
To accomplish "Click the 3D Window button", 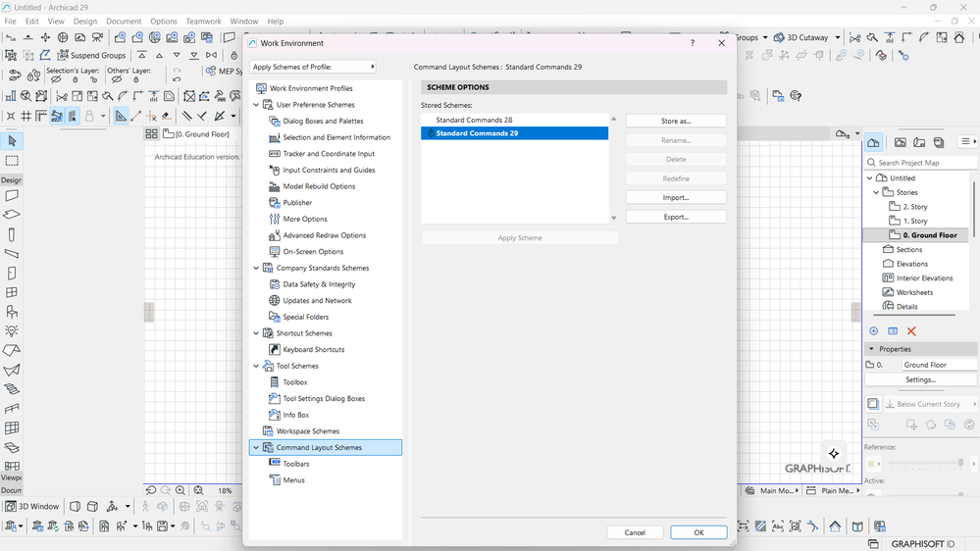I will coord(31,506).
